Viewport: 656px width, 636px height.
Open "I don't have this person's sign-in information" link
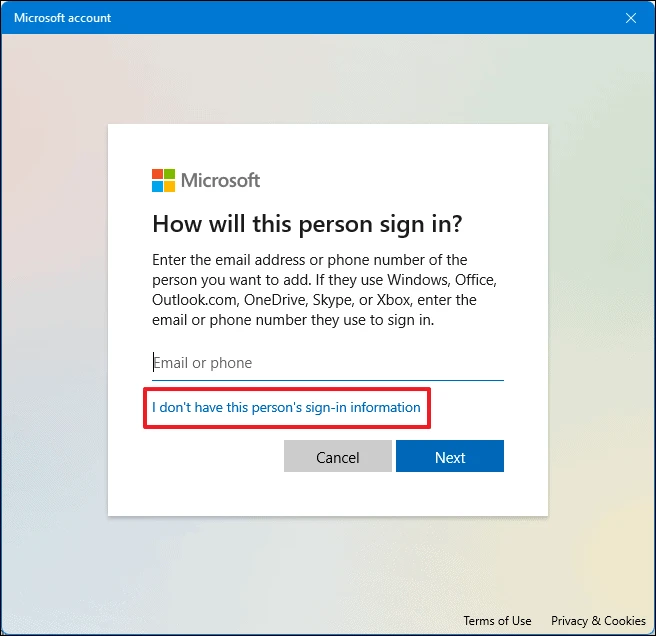pos(286,408)
